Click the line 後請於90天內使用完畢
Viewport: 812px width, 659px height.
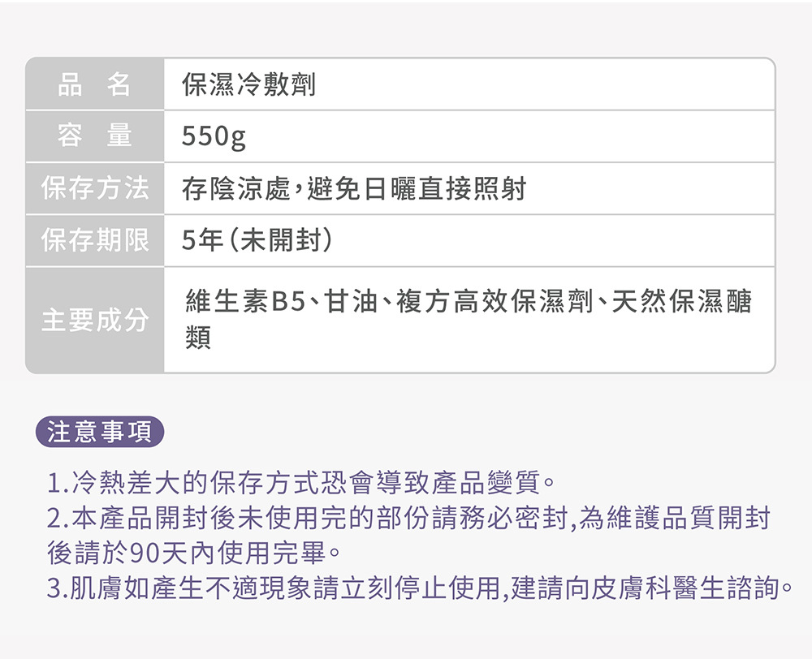click(x=193, y=554)
